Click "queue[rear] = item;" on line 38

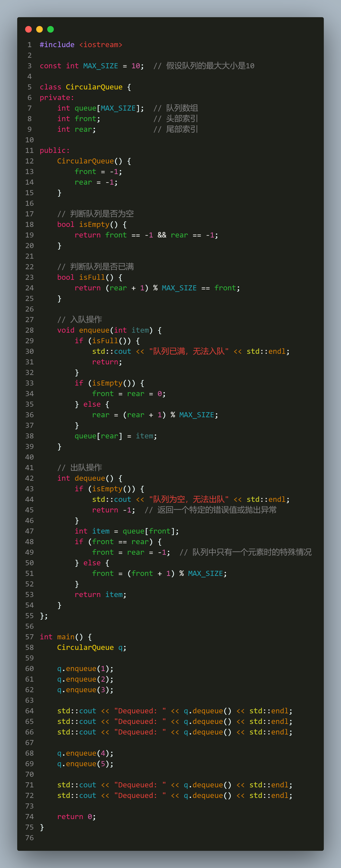click(x=116, y=436)
